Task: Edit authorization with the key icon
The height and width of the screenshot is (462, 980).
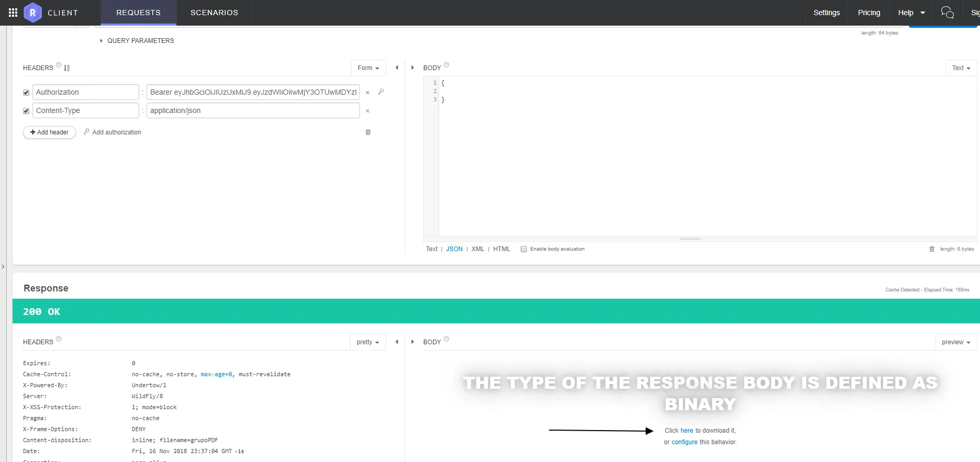Action: pos(381,92)
